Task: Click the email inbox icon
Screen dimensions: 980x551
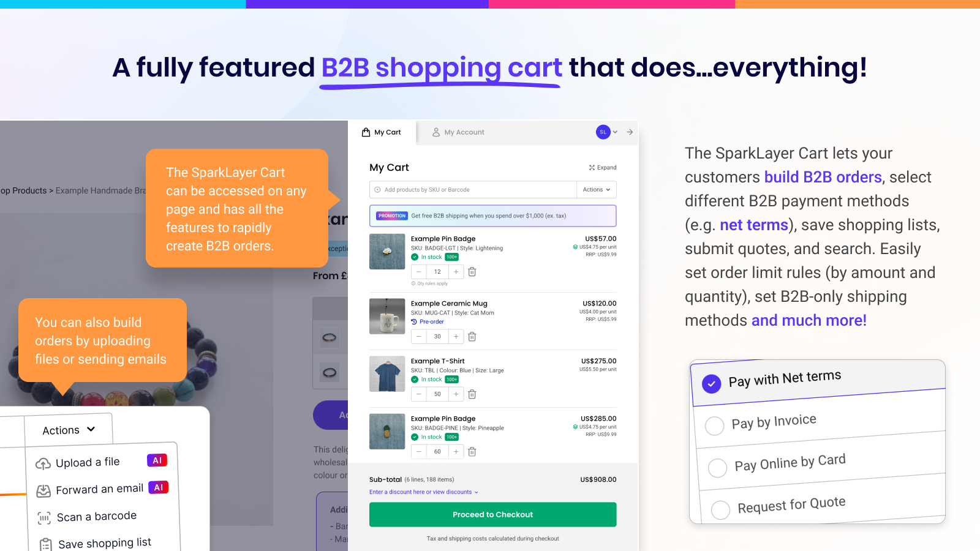Action: pos(43,491)
